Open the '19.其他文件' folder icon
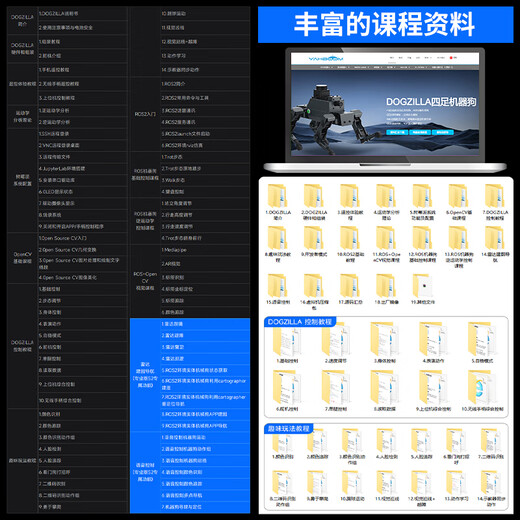The width and height of the screenshot is (520, 520). tap(422, 286)
